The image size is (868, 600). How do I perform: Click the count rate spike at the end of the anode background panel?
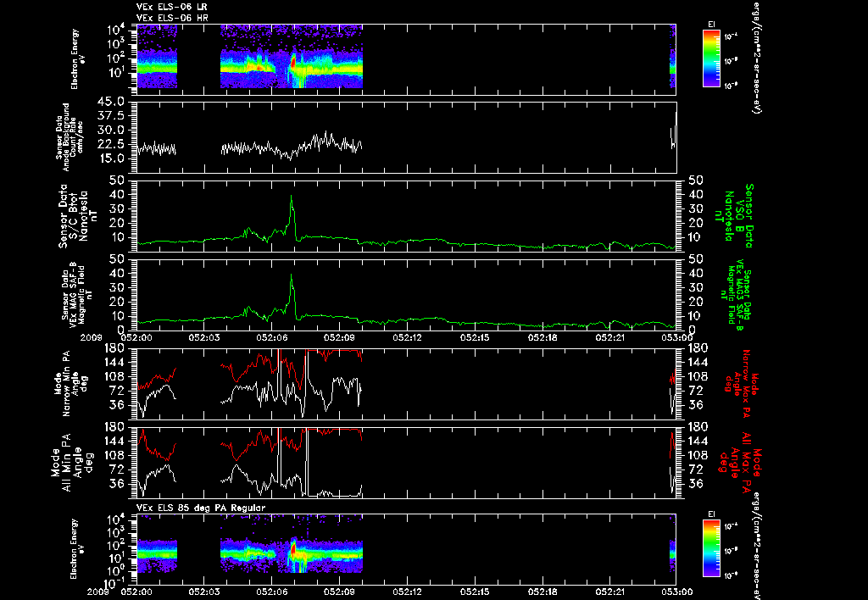pos(674,130)
